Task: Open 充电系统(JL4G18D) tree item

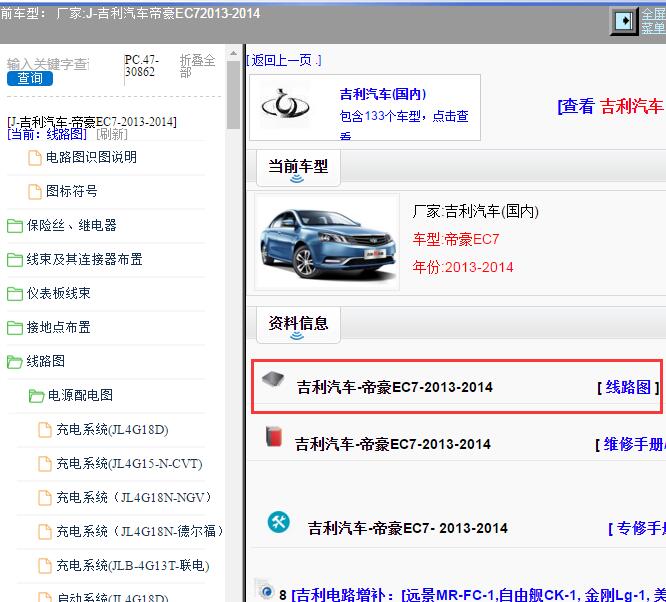Action: tap(113, 430)
